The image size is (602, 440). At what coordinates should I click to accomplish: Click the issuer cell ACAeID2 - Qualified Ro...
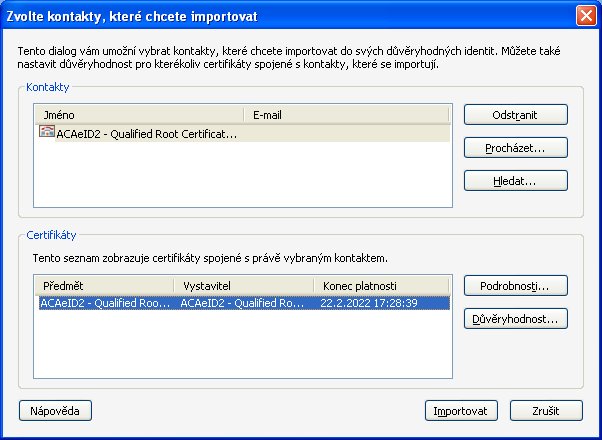pyautogui.click(x=242, y=303)
